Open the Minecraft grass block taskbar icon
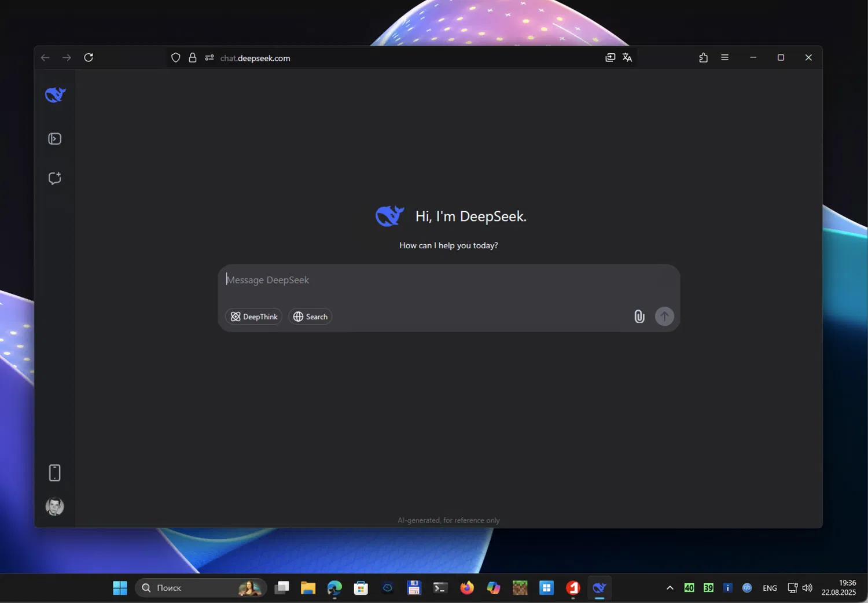Image resolution: width=868 pixels, height=603 pixels. (520, 588)
